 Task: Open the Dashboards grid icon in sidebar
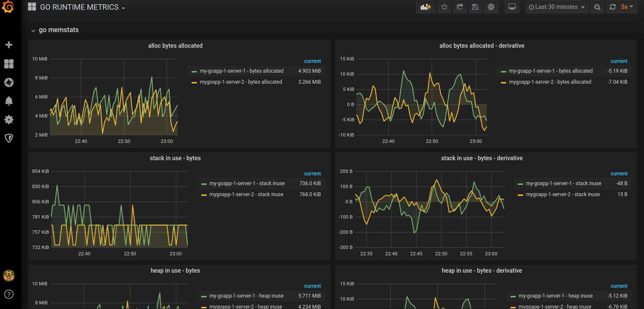[x=8, y=64]
